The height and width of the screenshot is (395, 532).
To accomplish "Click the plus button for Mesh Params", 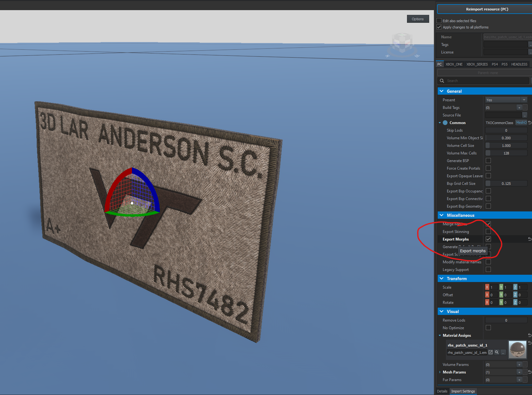I will [x=519, y=372].
